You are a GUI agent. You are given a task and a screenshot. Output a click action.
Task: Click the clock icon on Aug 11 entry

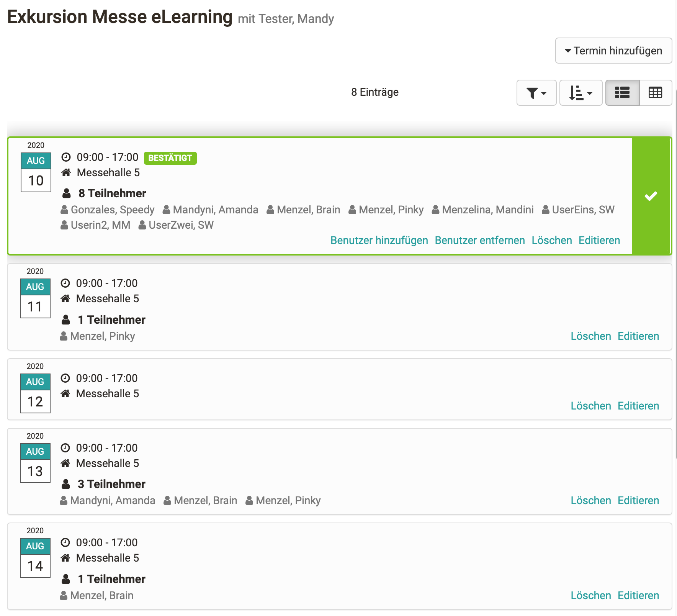click(x=65, y=283)
